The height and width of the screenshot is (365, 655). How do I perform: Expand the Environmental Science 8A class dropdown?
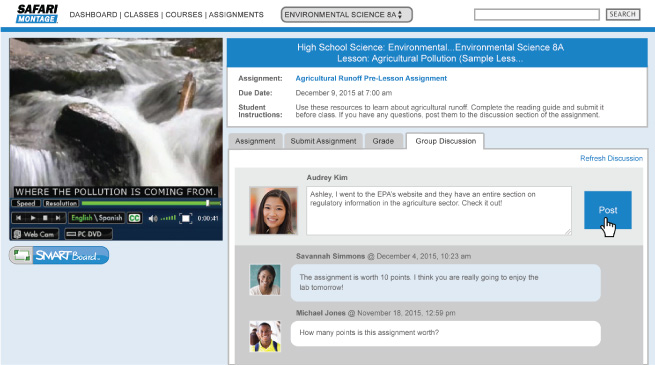point(347,15)
